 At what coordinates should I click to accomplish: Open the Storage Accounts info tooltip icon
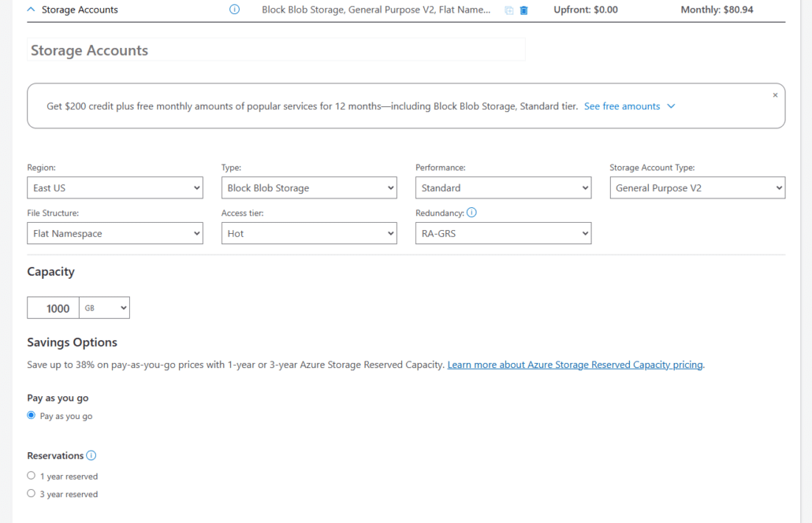point(234,9)
